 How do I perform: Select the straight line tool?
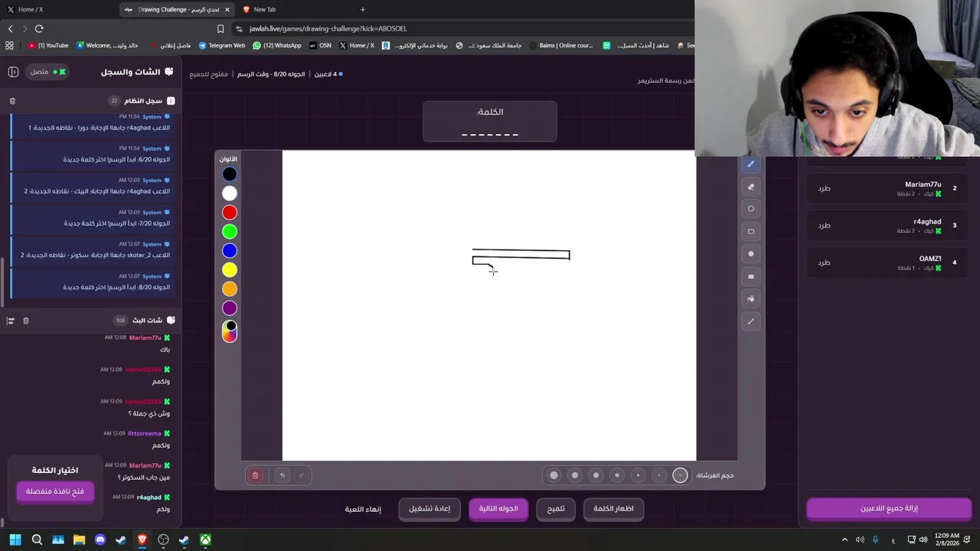pos(750,321)
